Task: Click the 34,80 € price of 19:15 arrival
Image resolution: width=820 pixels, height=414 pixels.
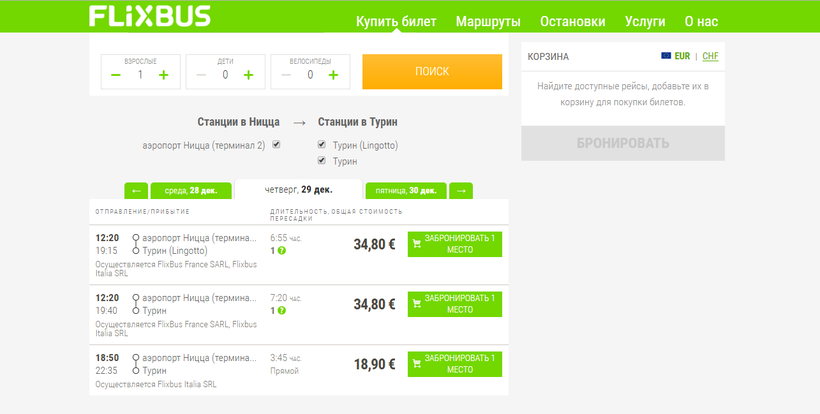Action: 374,245
